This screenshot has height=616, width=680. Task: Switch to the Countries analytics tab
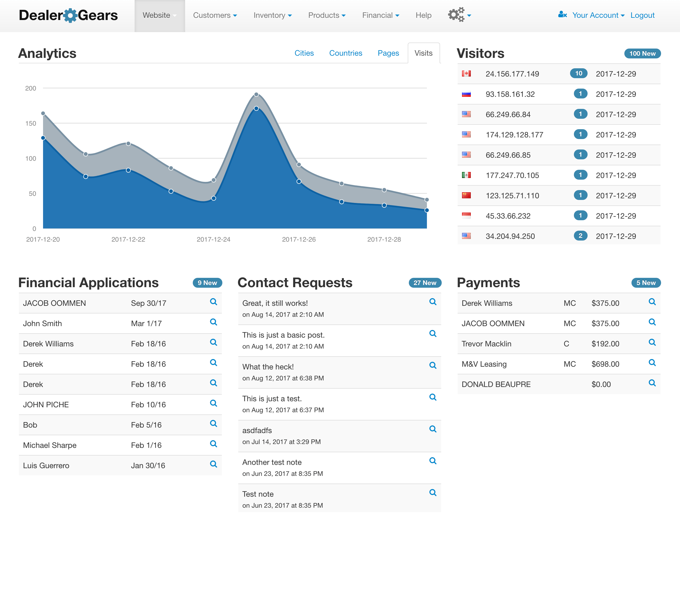pyautogui.click(x=345, y=53)
